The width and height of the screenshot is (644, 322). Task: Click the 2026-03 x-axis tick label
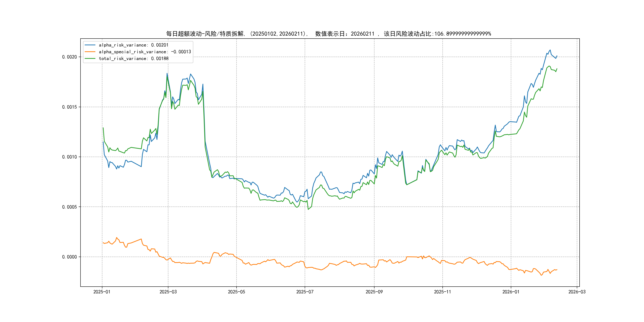click(577, 292)
